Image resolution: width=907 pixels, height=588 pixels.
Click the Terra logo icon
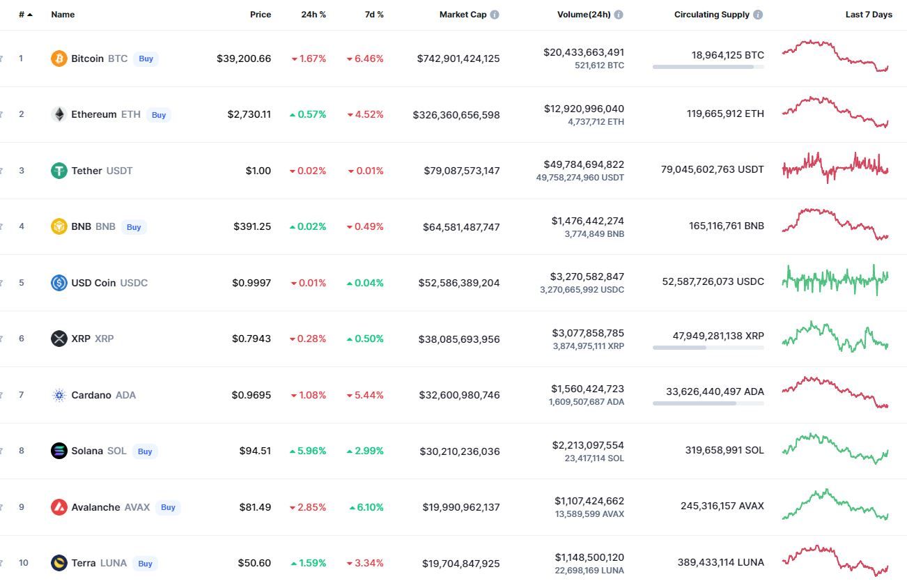(59, 563)
